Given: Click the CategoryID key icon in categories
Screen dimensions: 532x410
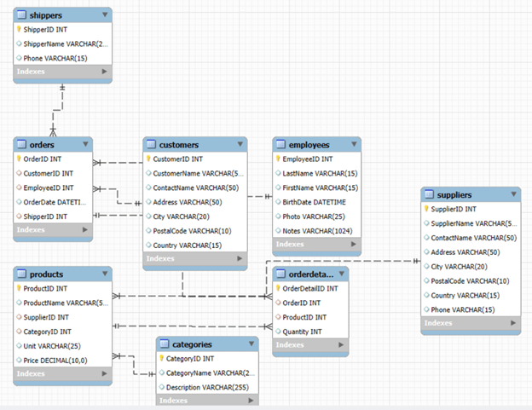Looking at the screenshot, I should 162,359.
